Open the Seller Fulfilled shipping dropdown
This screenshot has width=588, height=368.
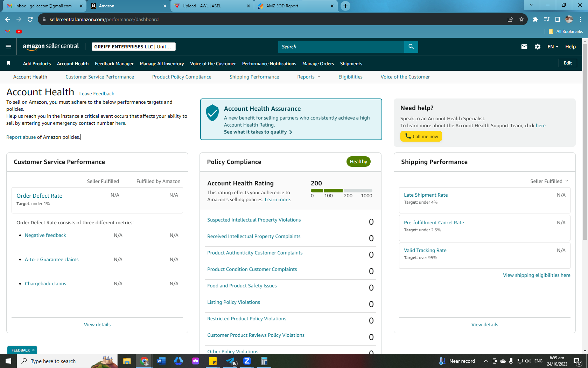point(549,181)
